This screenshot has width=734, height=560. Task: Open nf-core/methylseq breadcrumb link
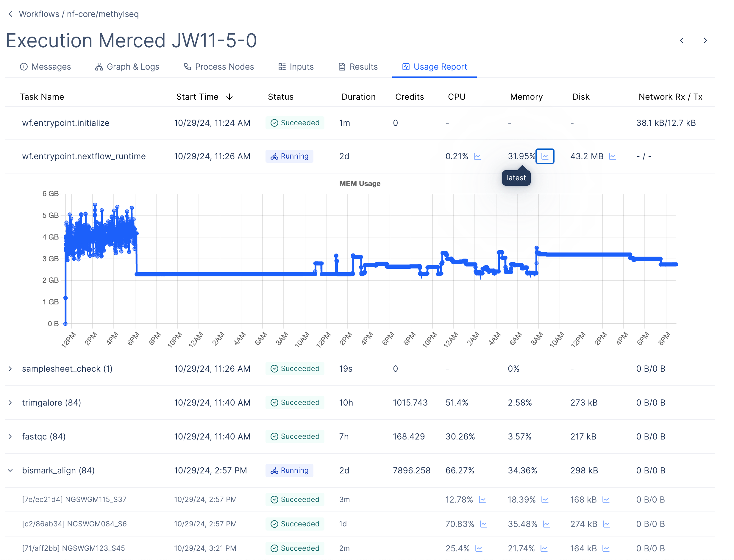[x=103, y=14]
